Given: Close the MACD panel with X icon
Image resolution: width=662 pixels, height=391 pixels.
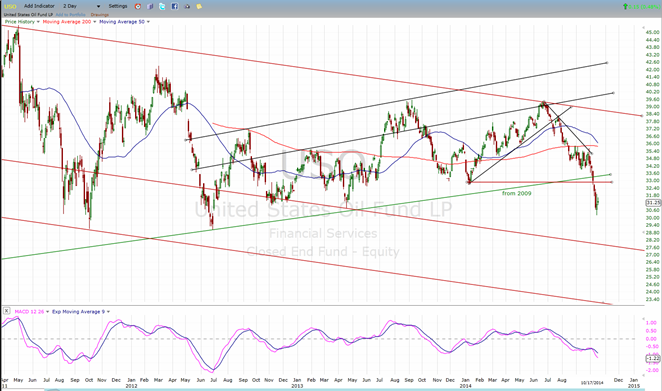Looking at the screenshot, I should click(x=6, y=311).
